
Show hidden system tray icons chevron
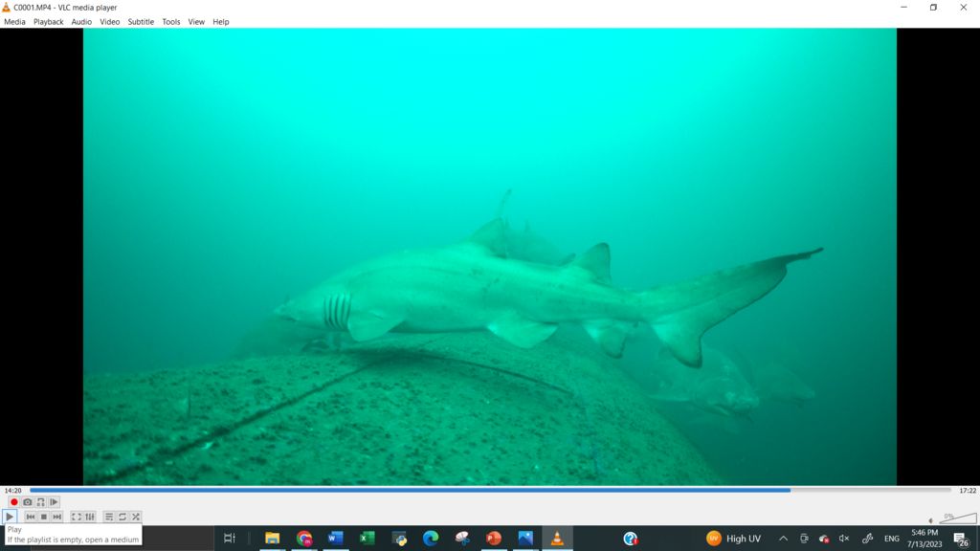pos(783,539)
